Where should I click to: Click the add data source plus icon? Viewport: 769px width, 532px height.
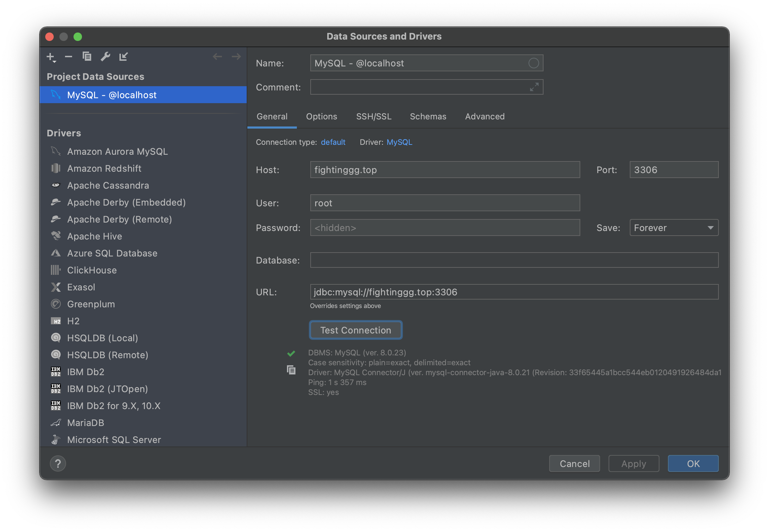(x=51, y=57)
